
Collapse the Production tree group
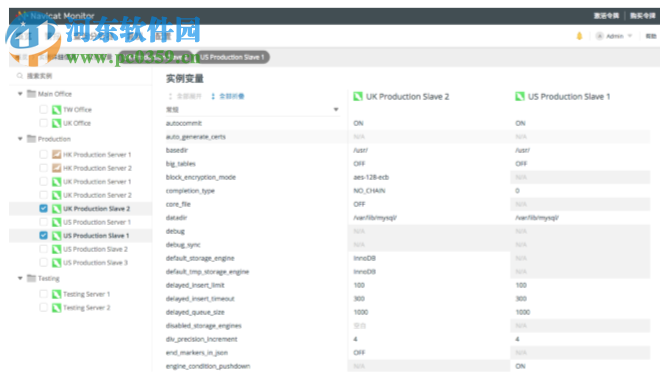click(x=20, y=138)
